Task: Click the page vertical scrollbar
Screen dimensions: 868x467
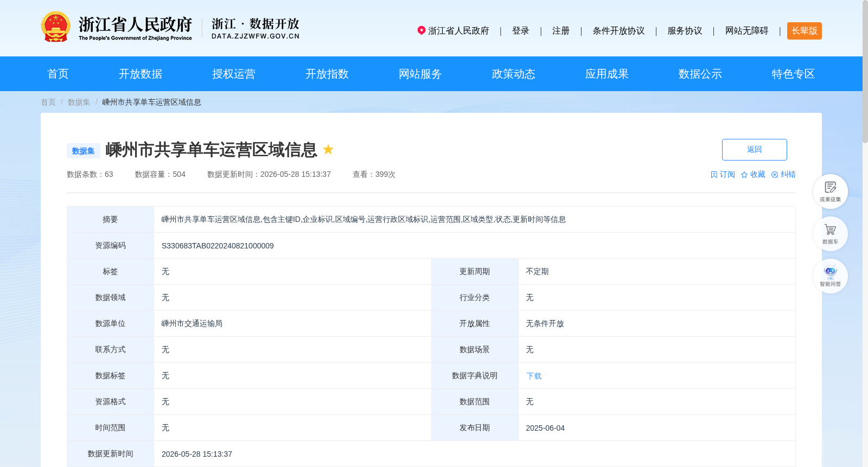Action: coord(865,72)
